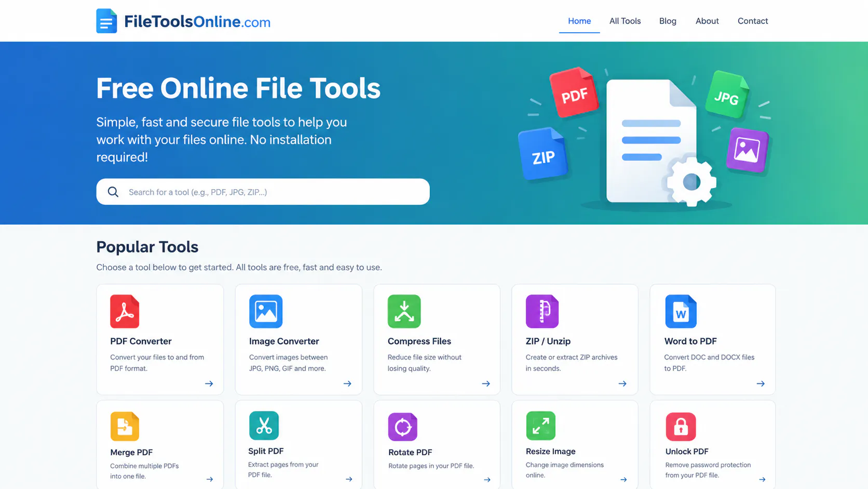Click the PDF Converter red Acrobat icon

pyautogui.click(x=125, y=311)
